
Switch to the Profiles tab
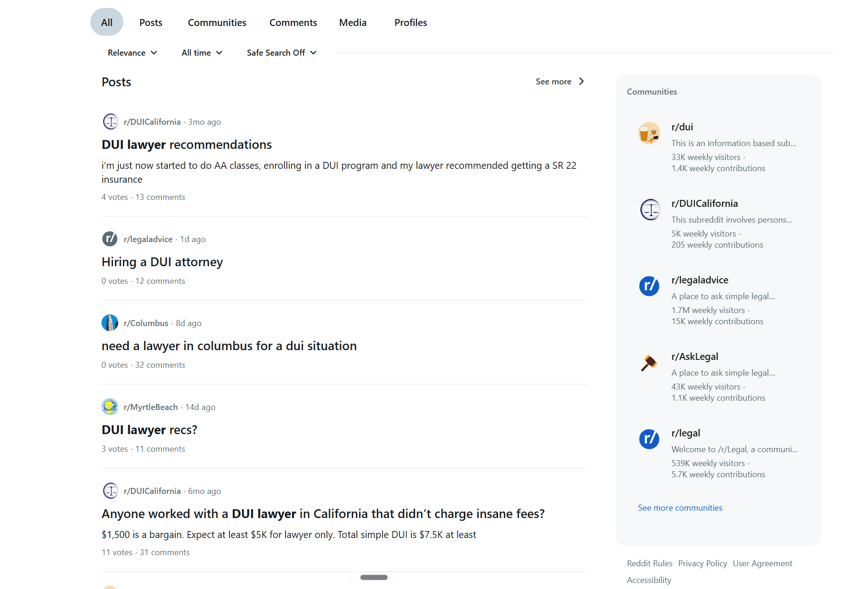(x=411, y=22)
